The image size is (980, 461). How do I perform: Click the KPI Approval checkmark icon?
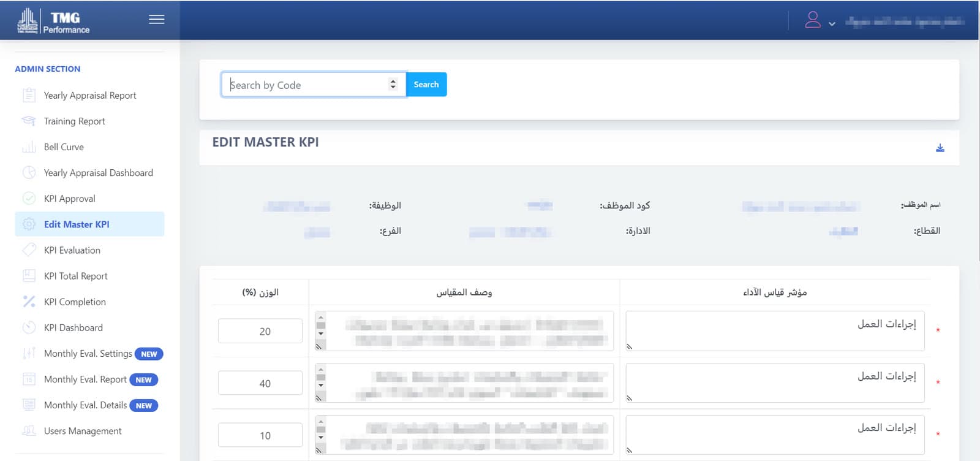click(29, 199)
